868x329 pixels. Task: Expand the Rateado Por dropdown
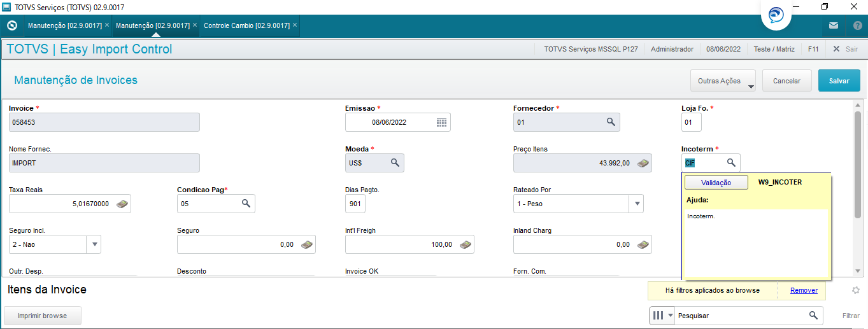[x=636, y=204]
